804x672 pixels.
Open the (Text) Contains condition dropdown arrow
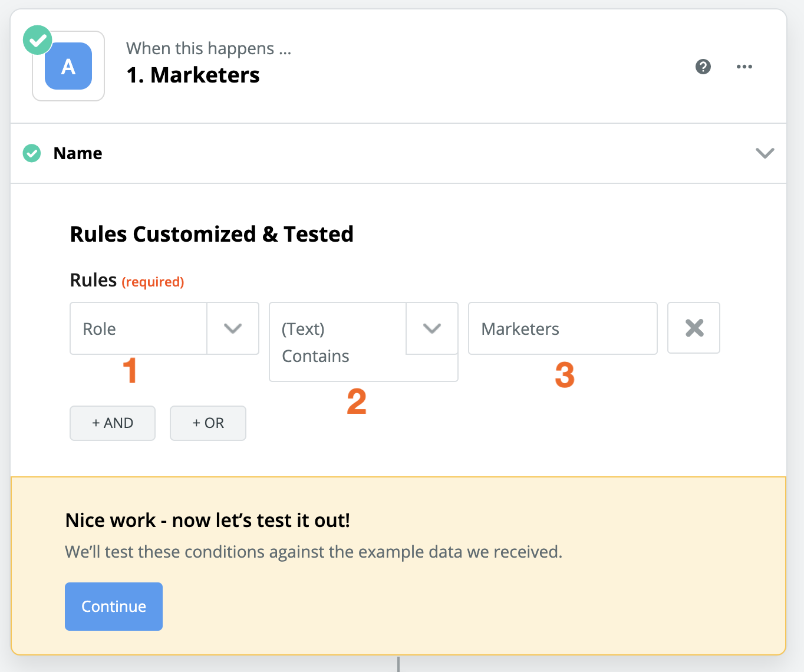(432, 328)
